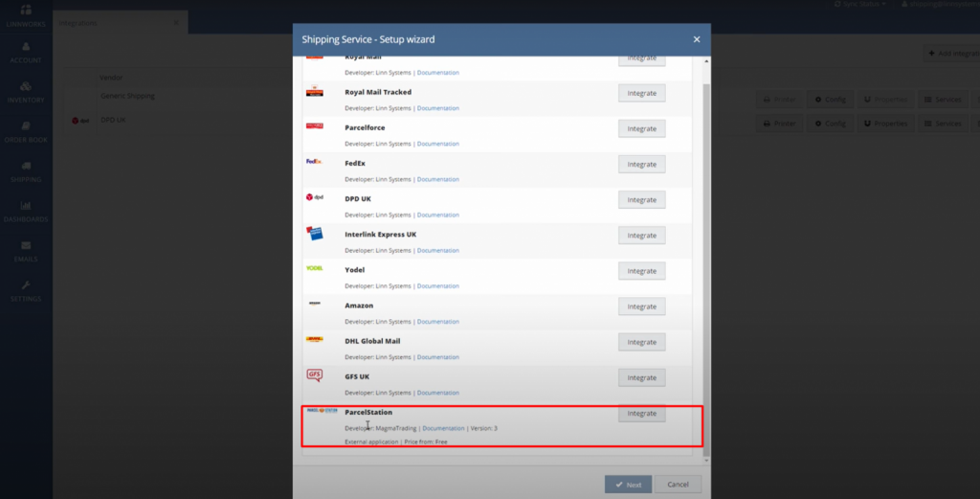The height and width of the screenshot is (499, 980).
Task: Click Services for Generic Shipping row
Action: [x=943, y=100]
